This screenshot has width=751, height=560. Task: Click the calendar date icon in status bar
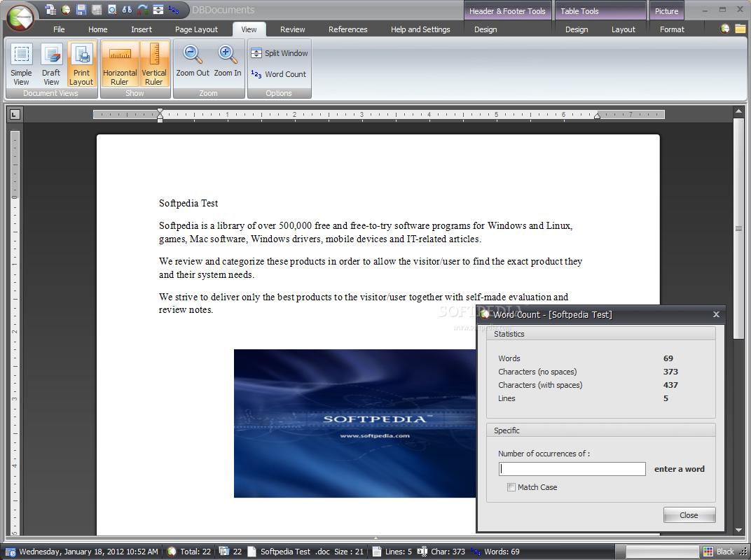point(11,552)
